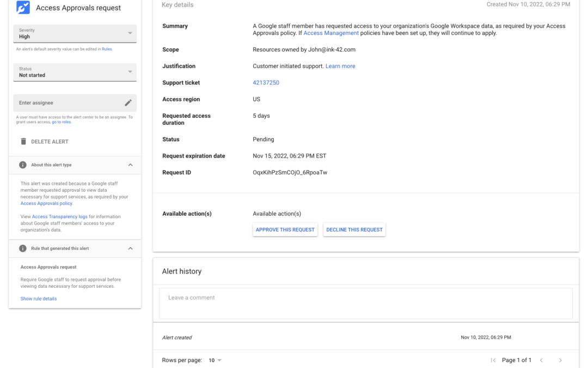Approve this request
The height and width of the screenshot is (368, 588).
(285, 230)
